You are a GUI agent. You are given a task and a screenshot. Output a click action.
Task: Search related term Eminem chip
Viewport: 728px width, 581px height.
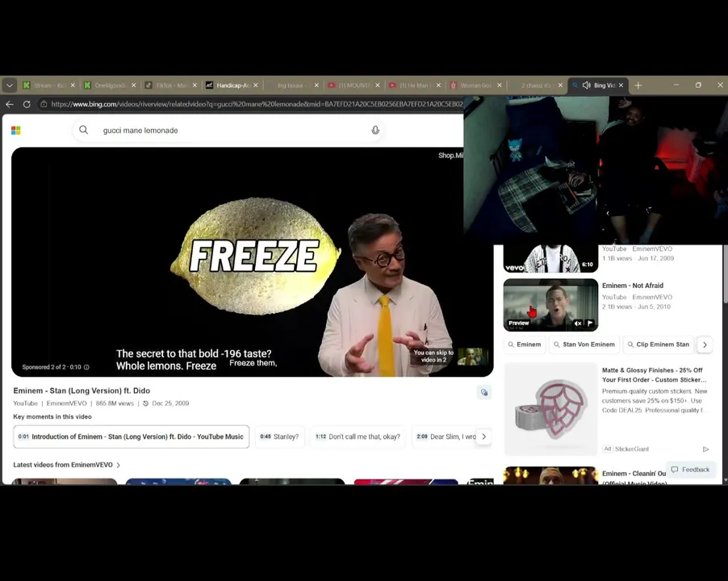click(525, 345)
